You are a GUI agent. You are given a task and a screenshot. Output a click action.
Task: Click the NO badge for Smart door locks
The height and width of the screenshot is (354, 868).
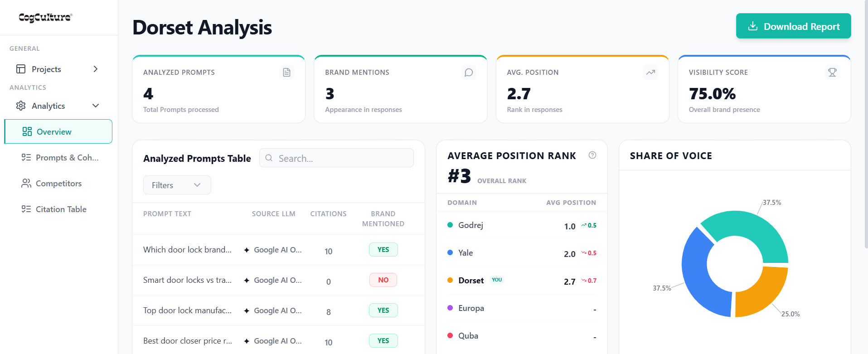point(383,280)
